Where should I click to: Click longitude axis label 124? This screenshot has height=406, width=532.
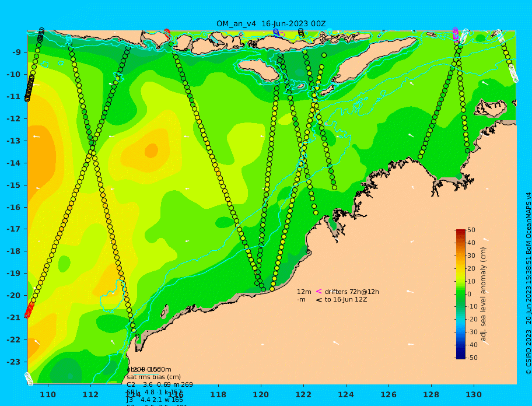click(x=346, y=394)
